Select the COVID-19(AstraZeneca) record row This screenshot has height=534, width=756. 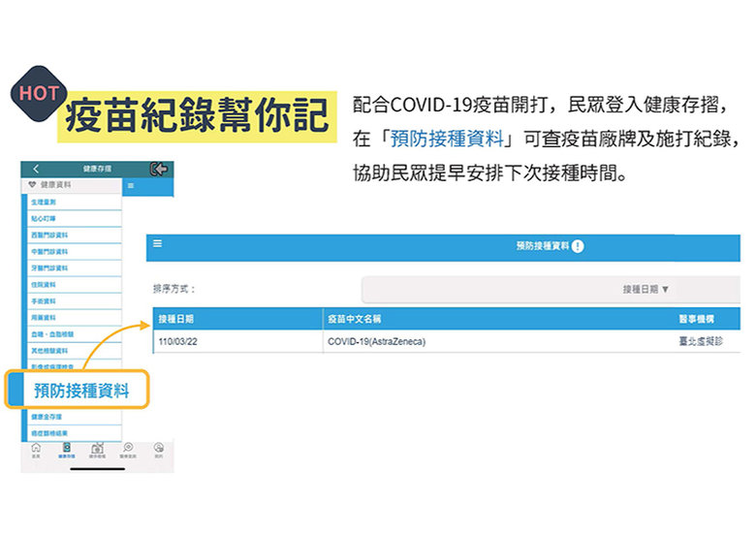pos(377,342)
